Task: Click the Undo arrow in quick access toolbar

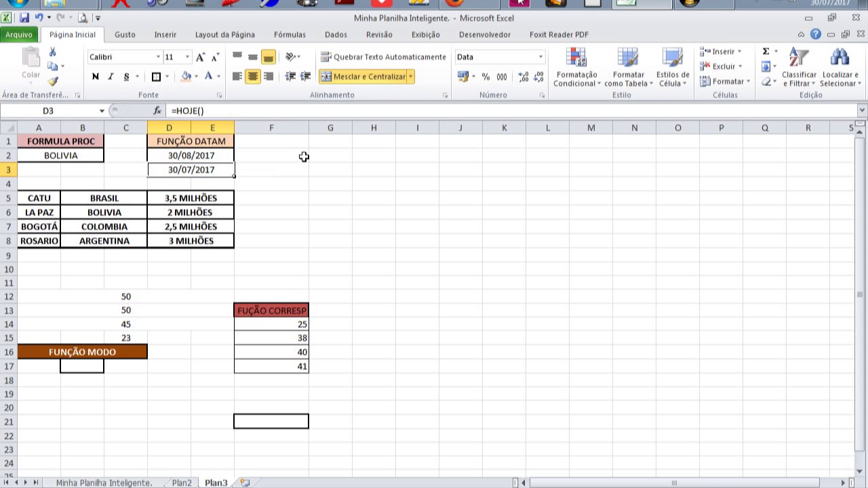Action: click(x=39, y=18)
